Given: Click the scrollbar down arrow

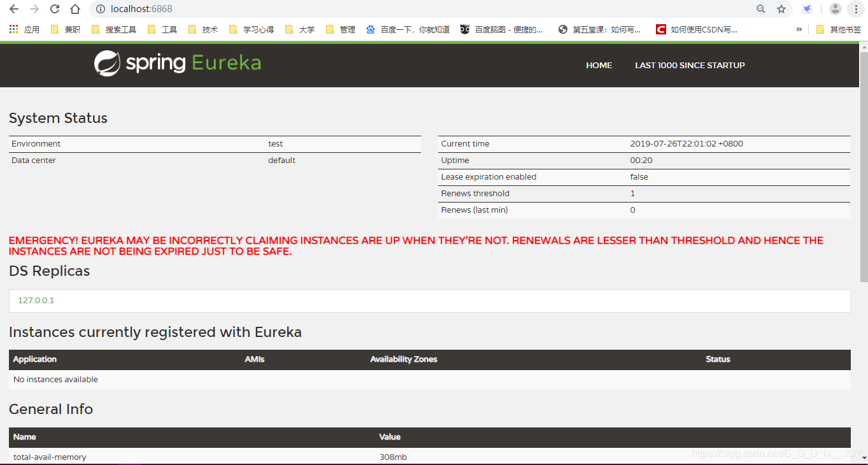Looking at the screenshot, I should [863, 458].
